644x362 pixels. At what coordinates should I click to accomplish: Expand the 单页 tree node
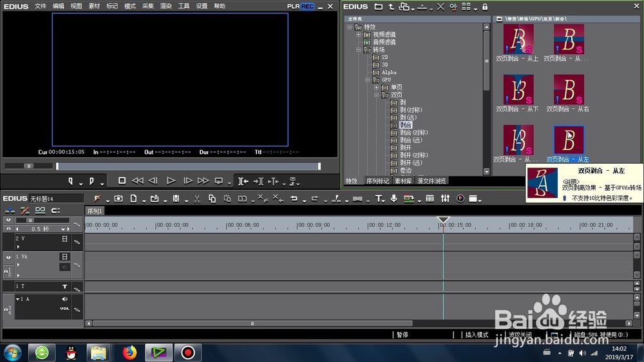(x=376, y=88)
